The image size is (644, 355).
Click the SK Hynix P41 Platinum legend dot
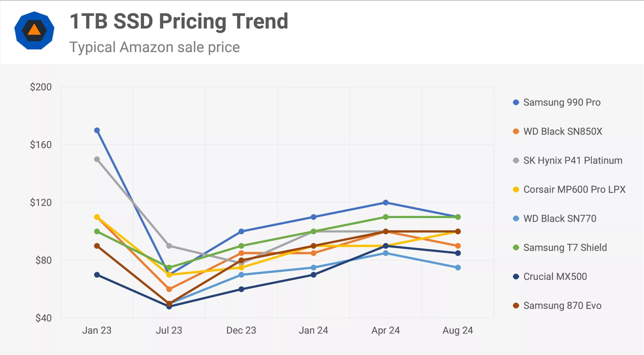[516, 161]
